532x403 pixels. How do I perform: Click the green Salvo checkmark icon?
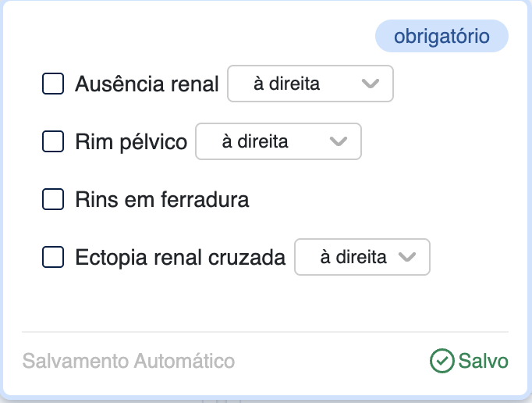click(442, 361)
